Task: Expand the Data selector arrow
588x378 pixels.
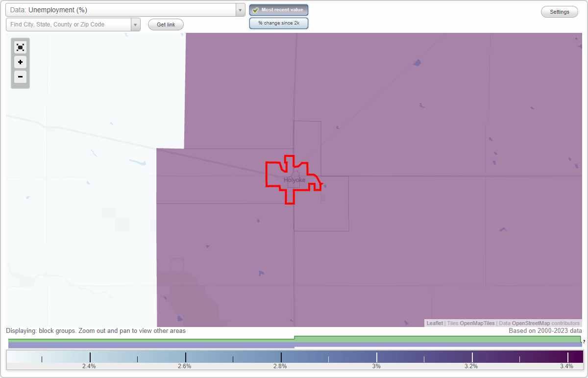Action: tap(240, 10)
